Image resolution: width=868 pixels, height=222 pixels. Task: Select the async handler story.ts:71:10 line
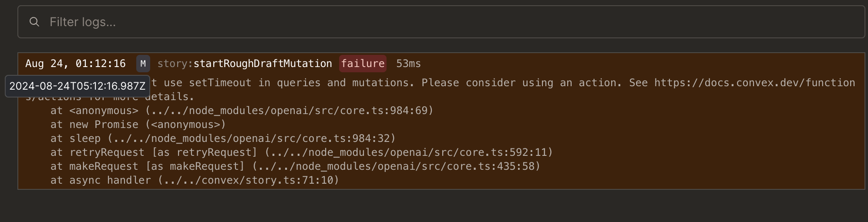coord(195,180)
